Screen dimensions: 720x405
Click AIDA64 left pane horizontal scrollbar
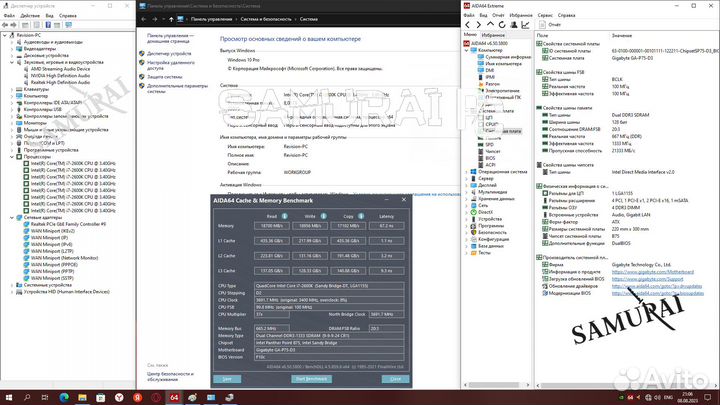[x=497, y=385]
